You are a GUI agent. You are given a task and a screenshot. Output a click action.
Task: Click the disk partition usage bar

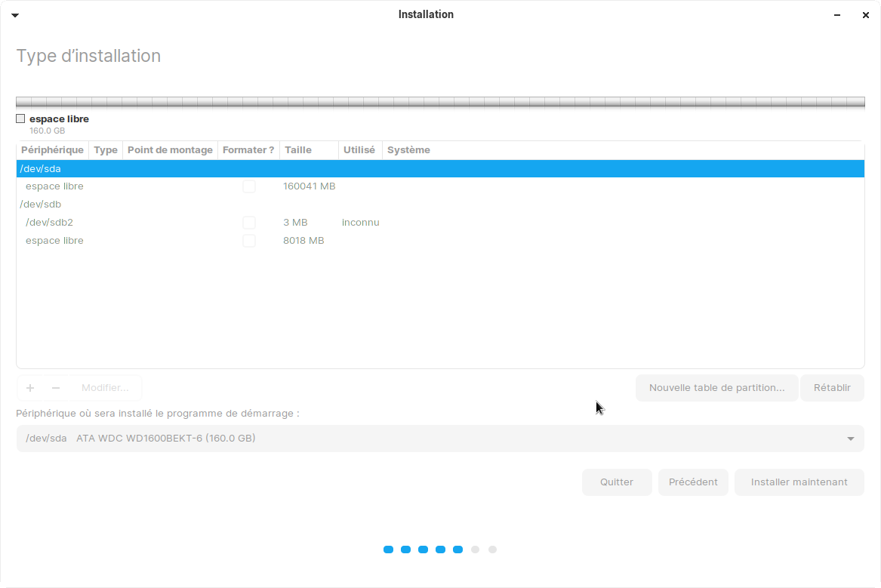pyautogui.click(x=440, y=102)
